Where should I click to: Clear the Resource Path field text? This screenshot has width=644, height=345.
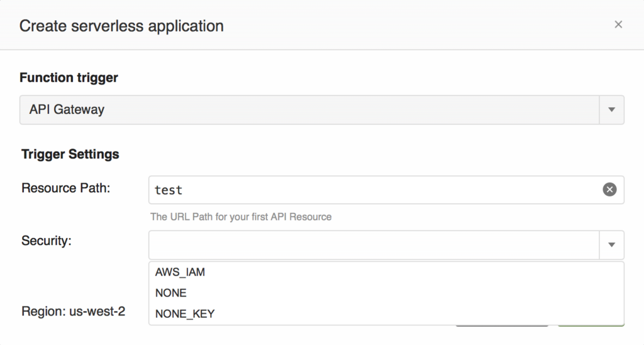pos(609,189)
